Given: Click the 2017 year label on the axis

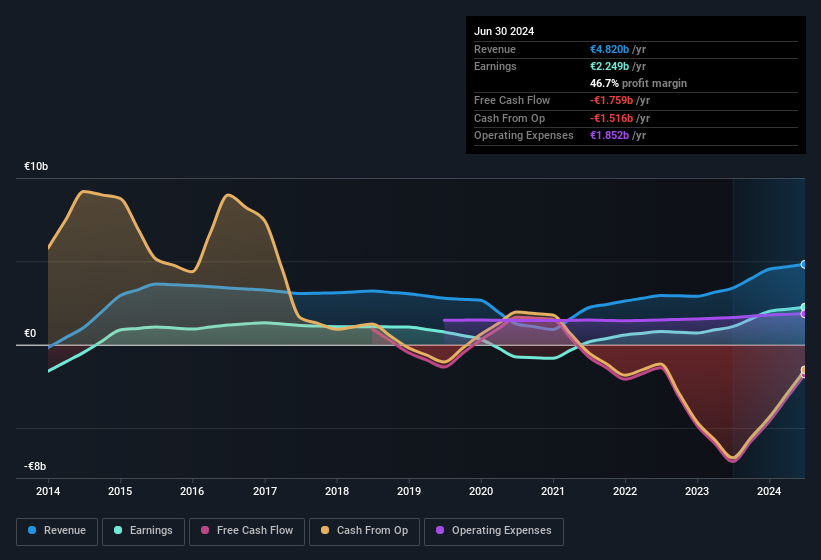Looking at the screenshot, I should [265, 492].
